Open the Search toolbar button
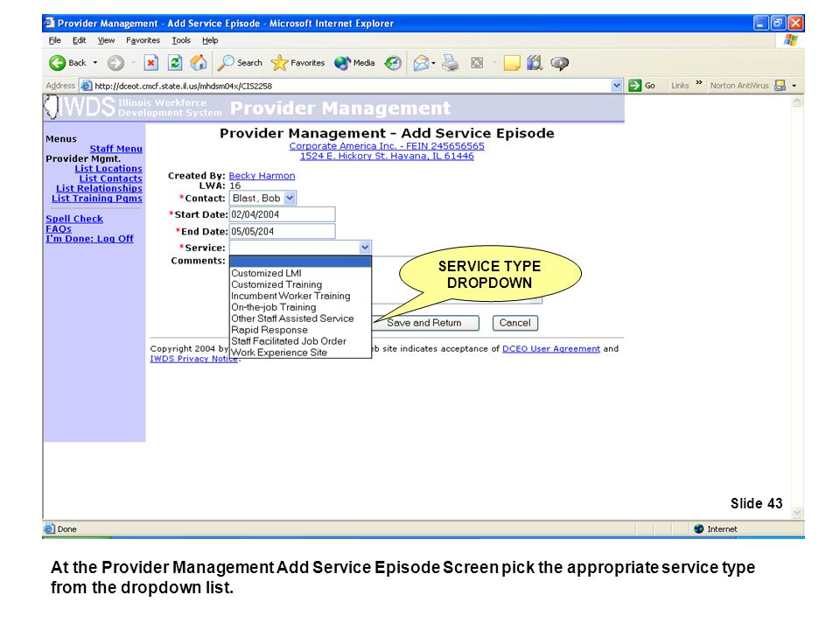The image size is (840, 630). point(240,63)
